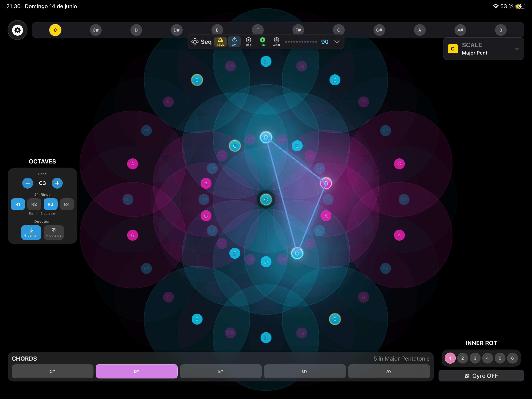Select root note D in top bar
The width and height of the screenshot is (532, 399).
(x=136, y=30)
